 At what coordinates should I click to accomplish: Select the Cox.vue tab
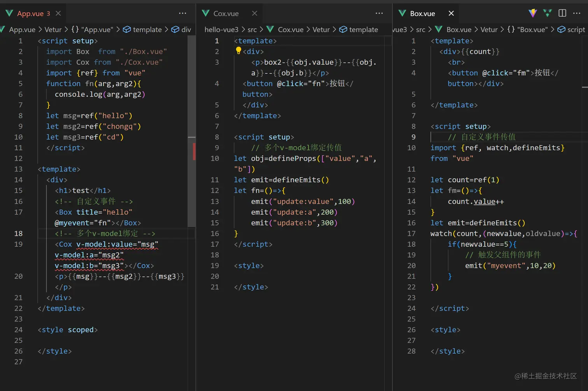pos(226,14)
